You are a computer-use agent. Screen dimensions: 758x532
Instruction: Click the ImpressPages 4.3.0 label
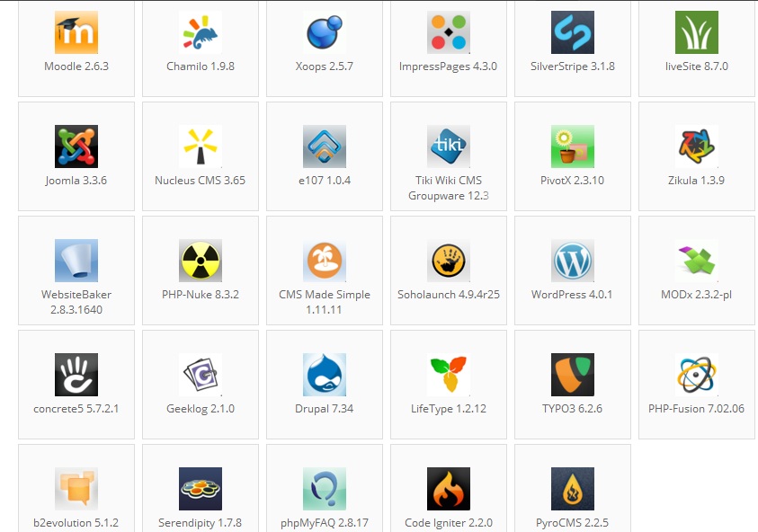click(x=448, y=66)
